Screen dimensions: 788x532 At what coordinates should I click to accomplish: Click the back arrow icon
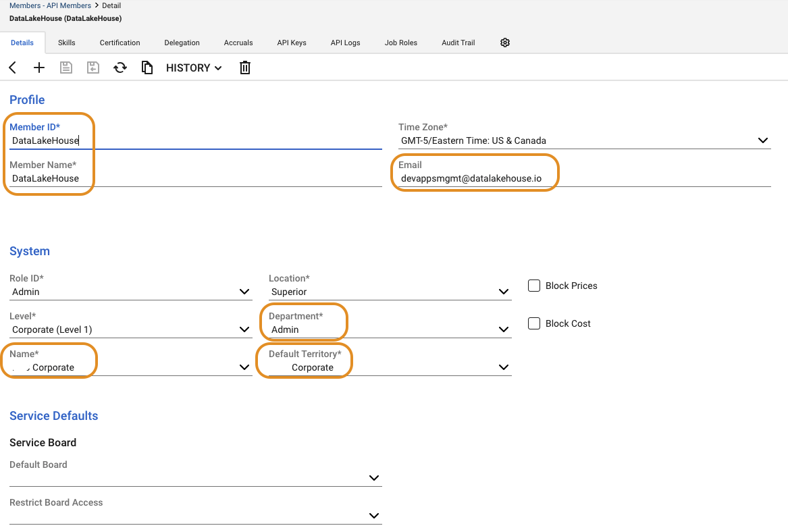tap(13, 68)
